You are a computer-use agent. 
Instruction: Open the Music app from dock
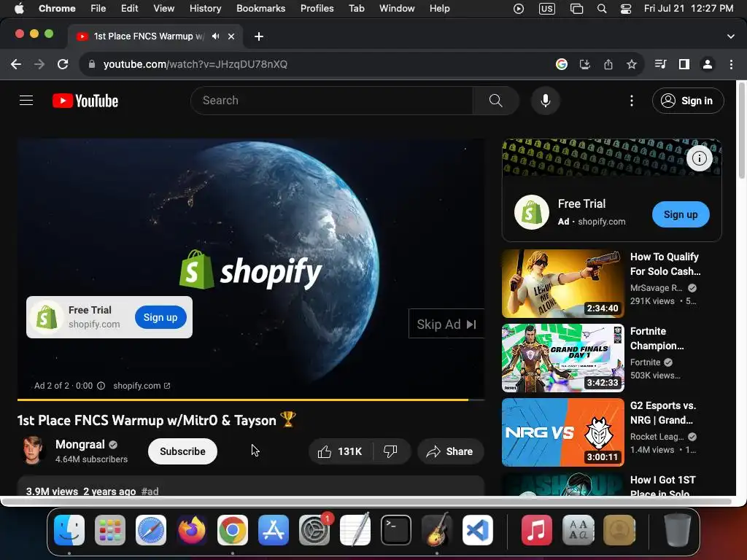(536, 530)
